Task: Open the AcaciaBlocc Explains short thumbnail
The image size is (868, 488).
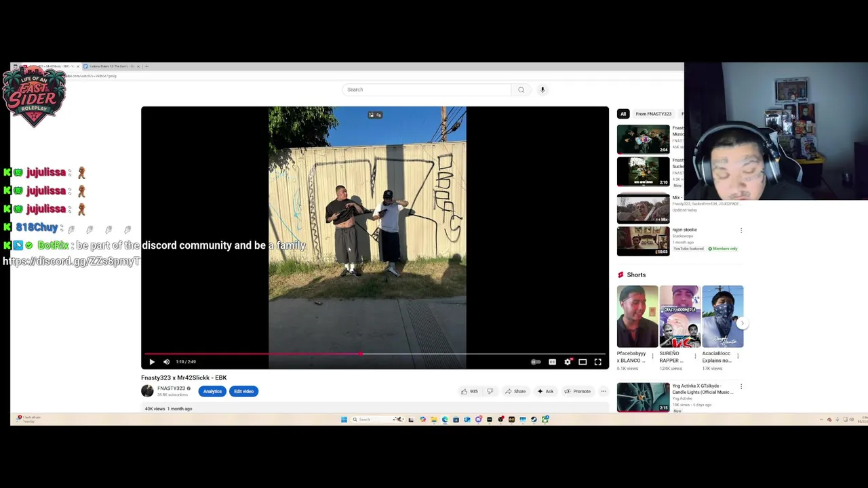Action: [723, 317]
